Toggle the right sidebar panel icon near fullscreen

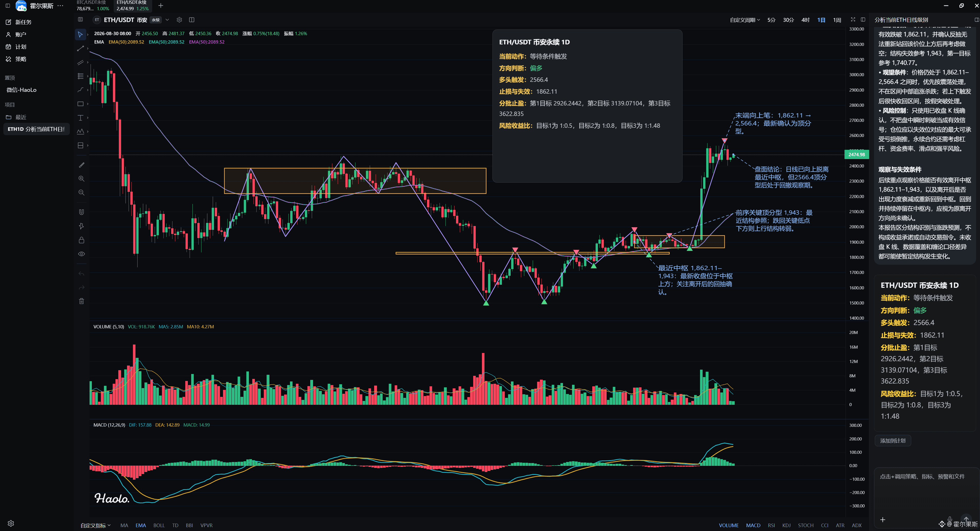pyautogui.click(x=863, y=19)
